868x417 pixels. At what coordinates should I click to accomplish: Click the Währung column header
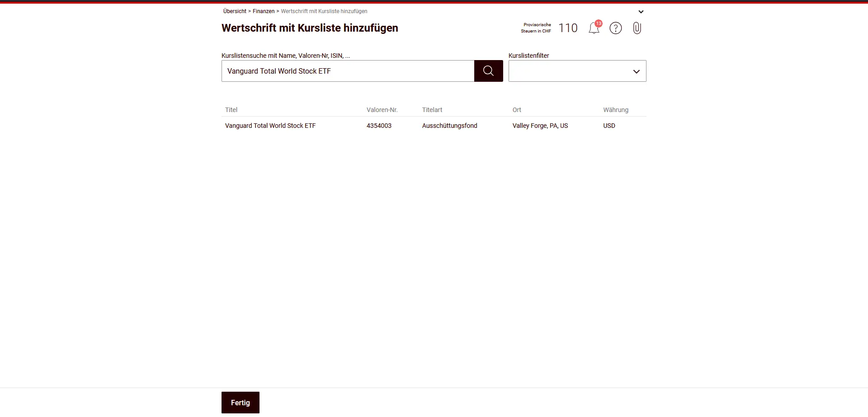615,110
